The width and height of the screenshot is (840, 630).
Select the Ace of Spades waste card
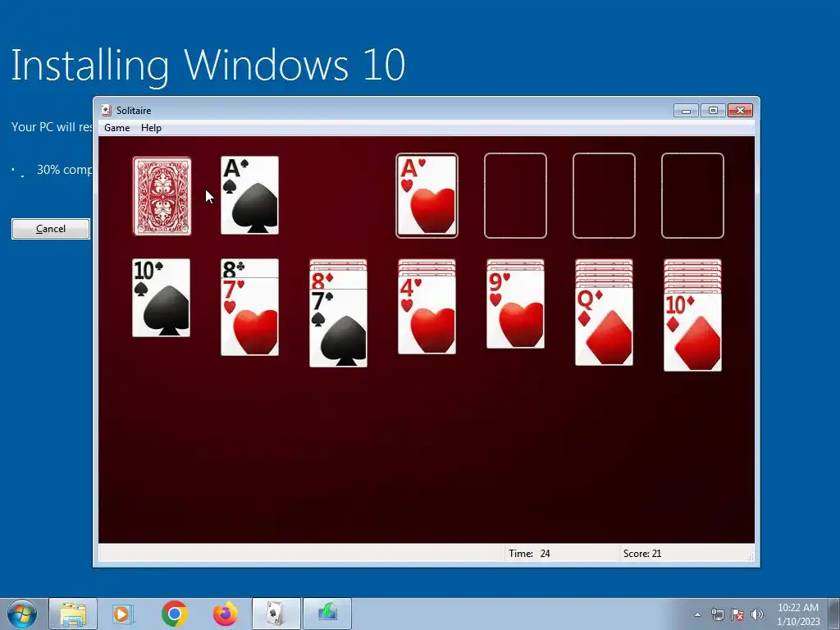coord(249,195)
